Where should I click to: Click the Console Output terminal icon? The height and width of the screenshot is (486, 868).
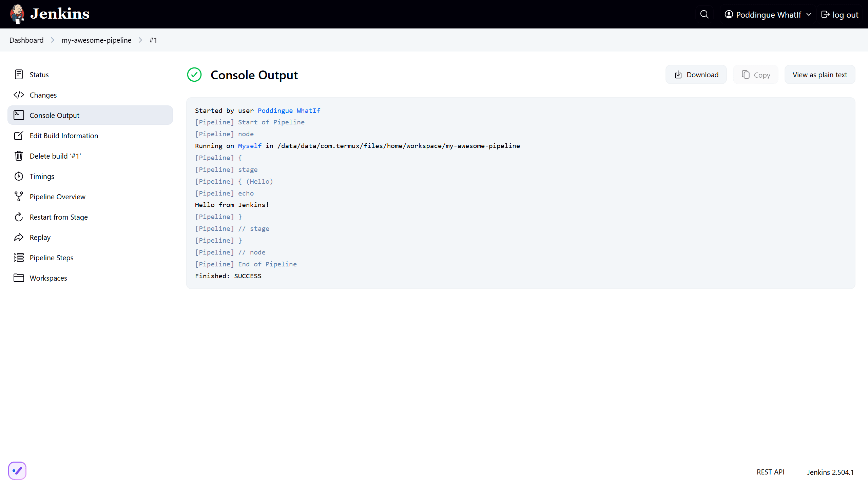click(x=19, y=115)
